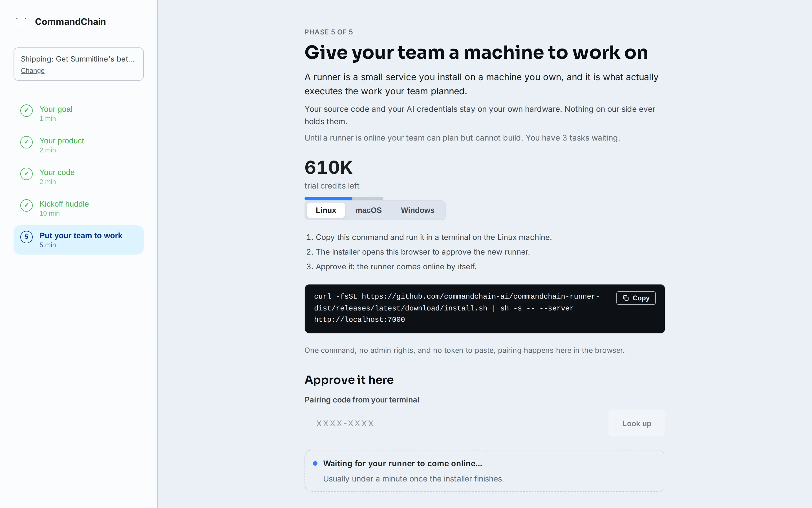Click the trial credits progress bar
The image size is (812, 508).
pos(344,199)
